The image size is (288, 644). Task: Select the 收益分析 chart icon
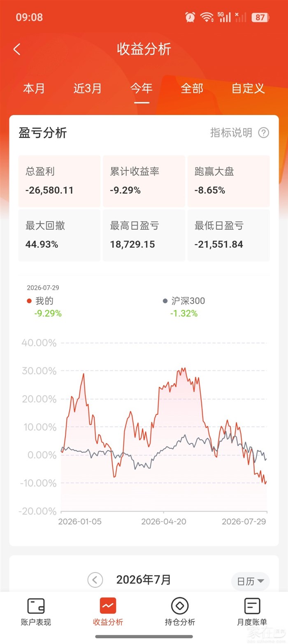click(108, 606)
